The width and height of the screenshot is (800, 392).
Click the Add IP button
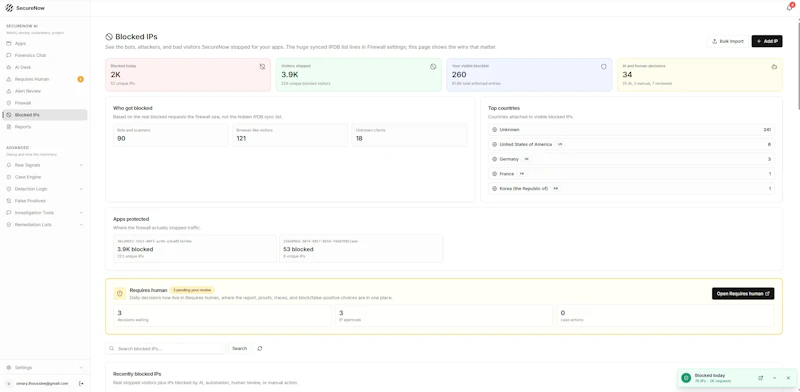click(x=767, y=41)
